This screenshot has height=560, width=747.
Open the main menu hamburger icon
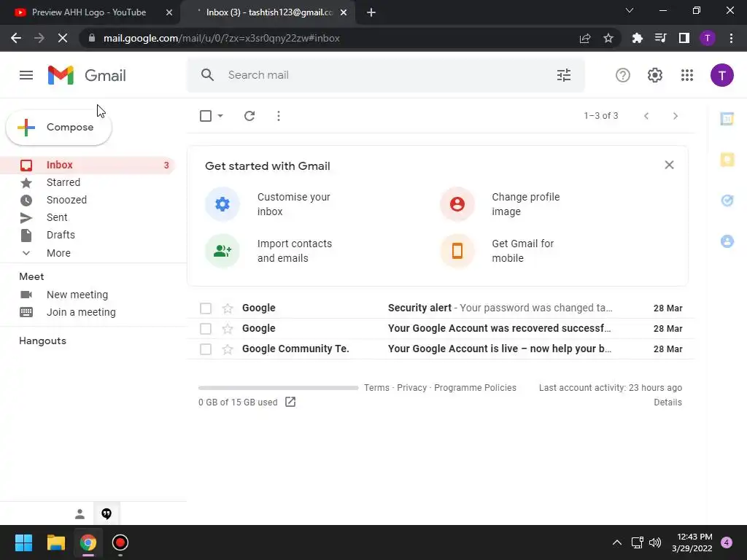[x=26, y=75]
